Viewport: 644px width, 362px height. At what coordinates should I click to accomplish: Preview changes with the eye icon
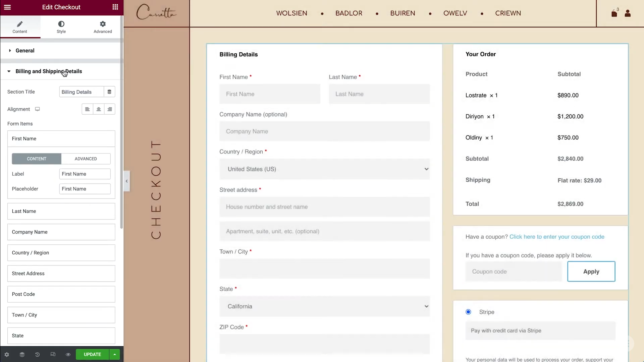click(68, 354)
